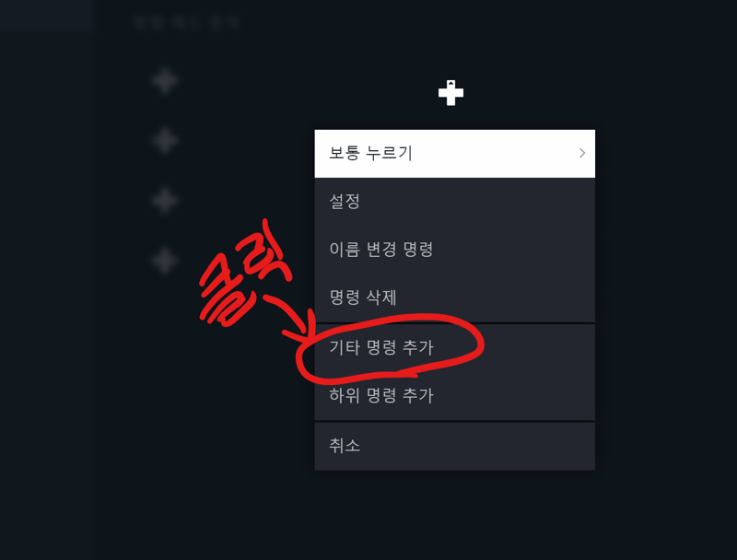Click the white D-pad icon above the menu
The width and height of the screenshot is (737, 560).
[450, 93]
